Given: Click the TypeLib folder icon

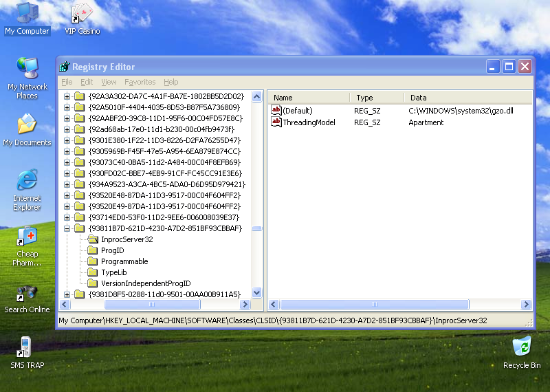Looking at the screenshot, I should [92, 272].
